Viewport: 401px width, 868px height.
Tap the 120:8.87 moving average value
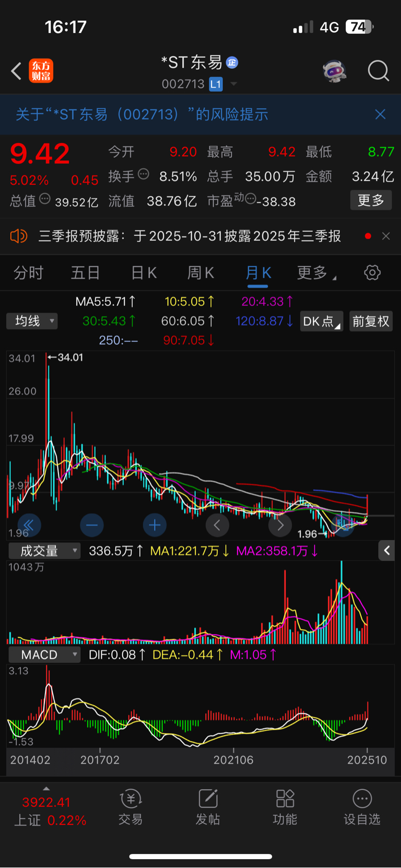pyautogui.click(x=264, y=321)
